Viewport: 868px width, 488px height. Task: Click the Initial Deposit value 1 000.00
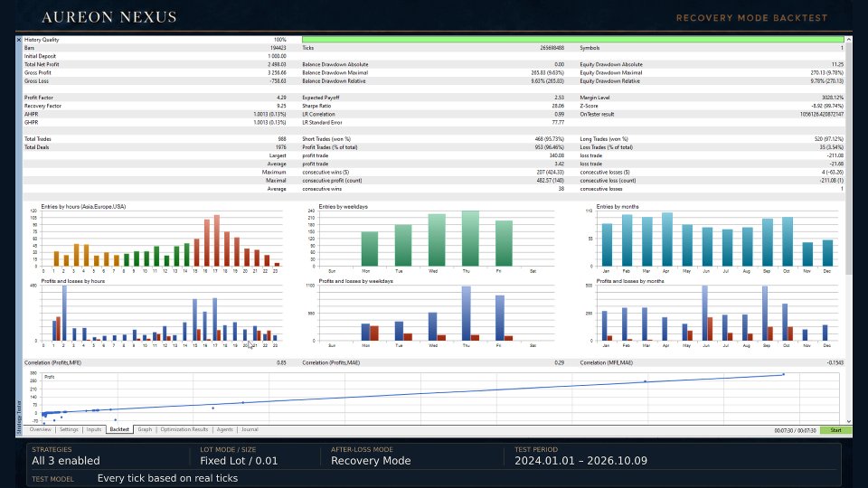(x=277, y=56)
